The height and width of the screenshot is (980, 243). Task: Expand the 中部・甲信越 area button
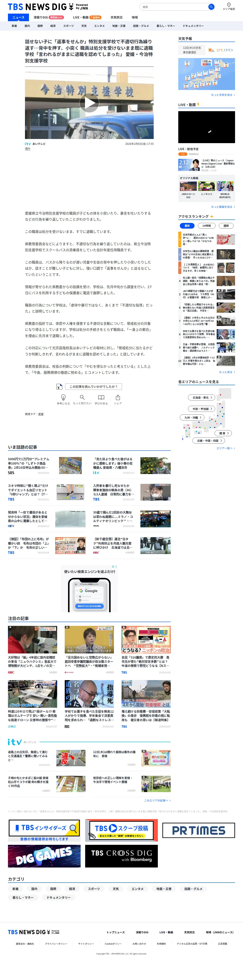point(202,409)
